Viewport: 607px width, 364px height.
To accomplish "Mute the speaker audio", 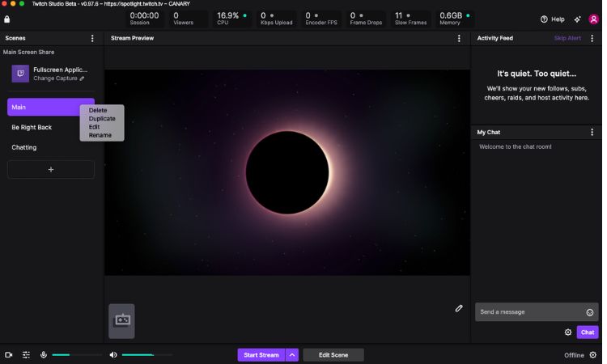I will [113, 355].
